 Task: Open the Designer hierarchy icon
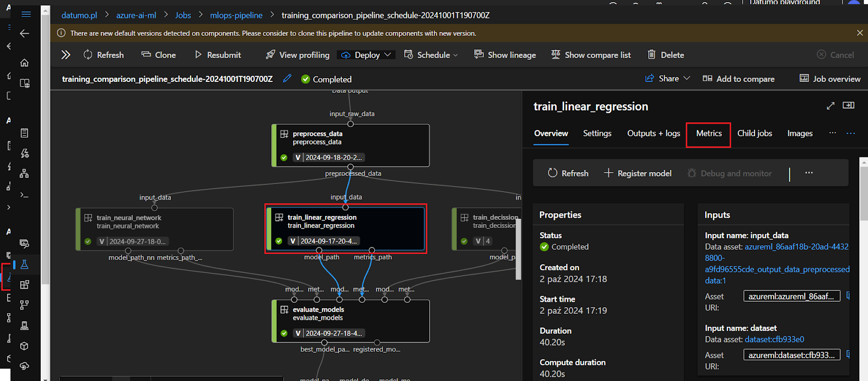pyautogui.click(x=24, y=174)
